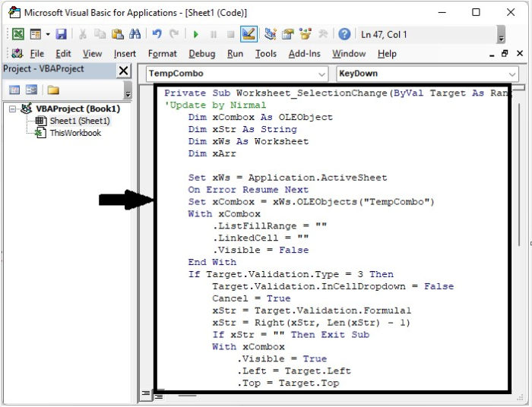The width and height of the screenshot is (532, 407).
Task: Minimize the inner code window
Action: tap(492, 54)
